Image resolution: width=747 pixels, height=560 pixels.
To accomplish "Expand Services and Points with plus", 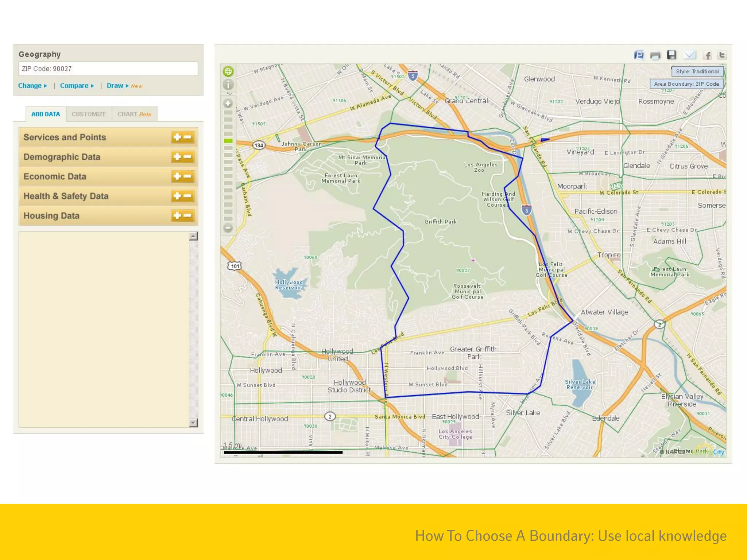I will 177,137.
